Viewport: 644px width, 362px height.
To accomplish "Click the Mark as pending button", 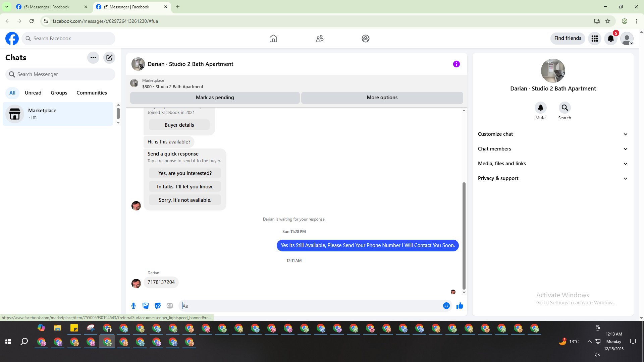I will pos(215,98).
